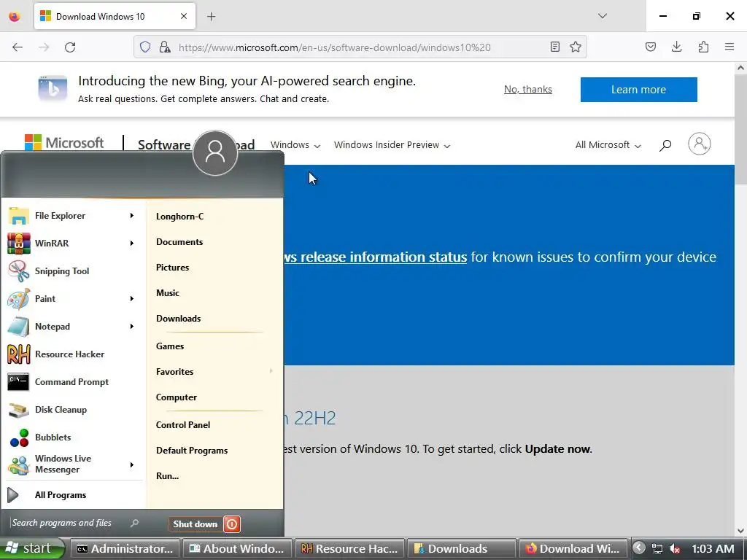The width and height of the screenshot is (747, 560).
Task: Dismiss Bing banner with No, thanks
Action: (x=528, y=90)
